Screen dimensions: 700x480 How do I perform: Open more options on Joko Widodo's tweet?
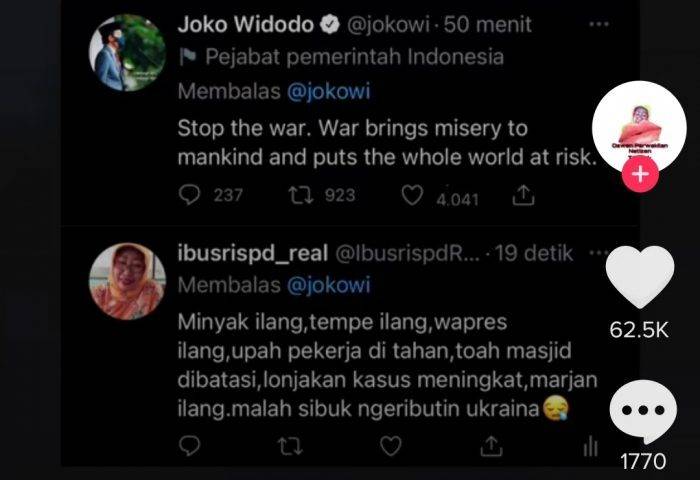599,24
